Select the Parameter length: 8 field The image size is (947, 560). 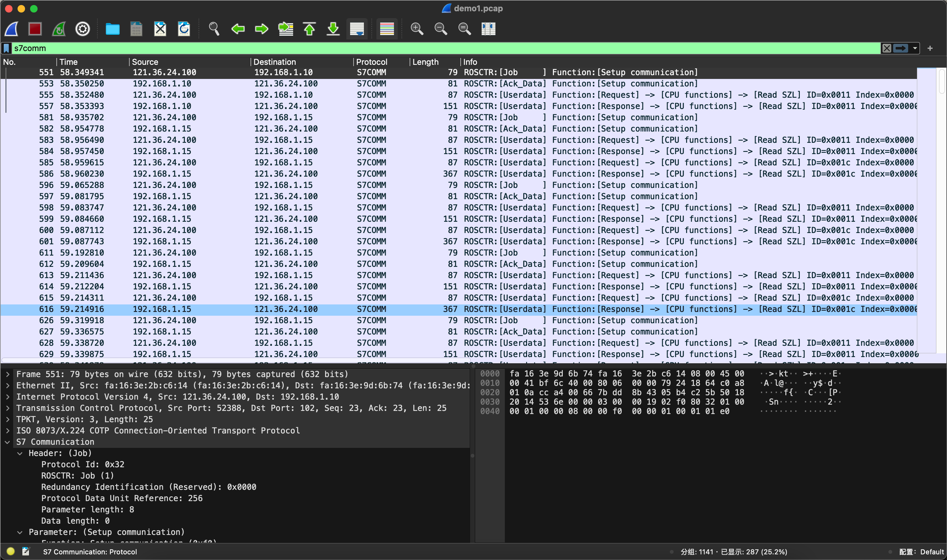[88, 510]
